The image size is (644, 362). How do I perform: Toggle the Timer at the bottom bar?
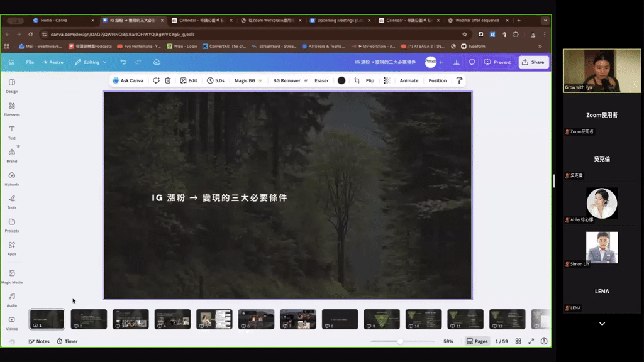67,341
